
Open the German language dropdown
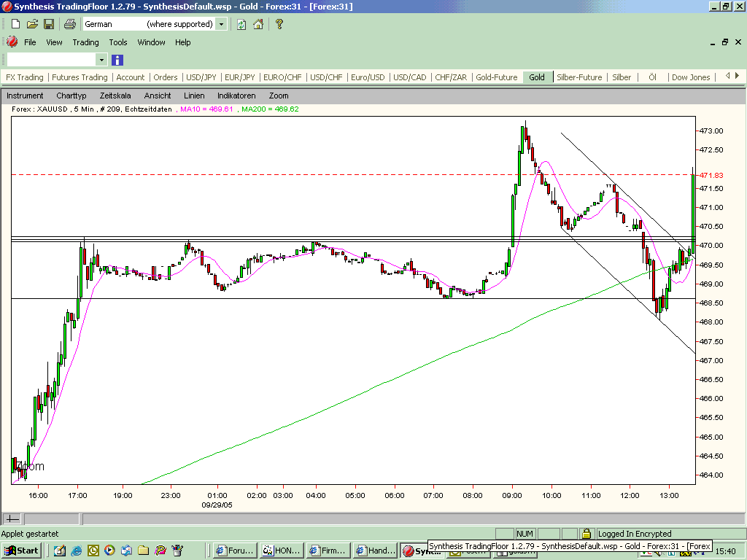(x=221, y=24)
